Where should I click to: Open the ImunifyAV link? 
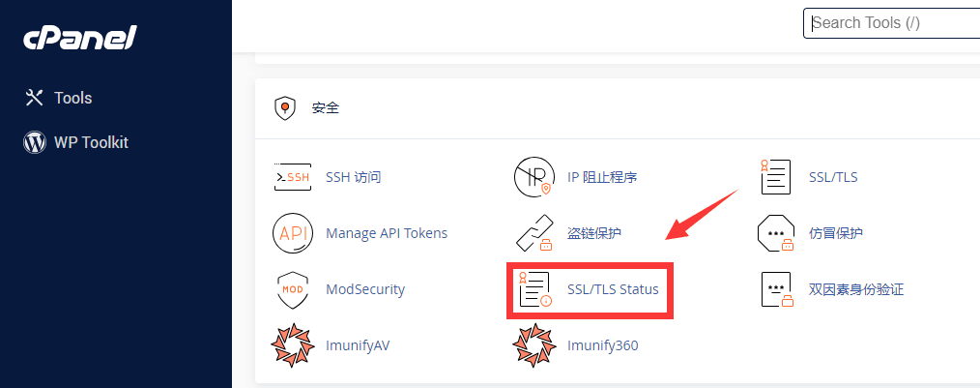359,345
